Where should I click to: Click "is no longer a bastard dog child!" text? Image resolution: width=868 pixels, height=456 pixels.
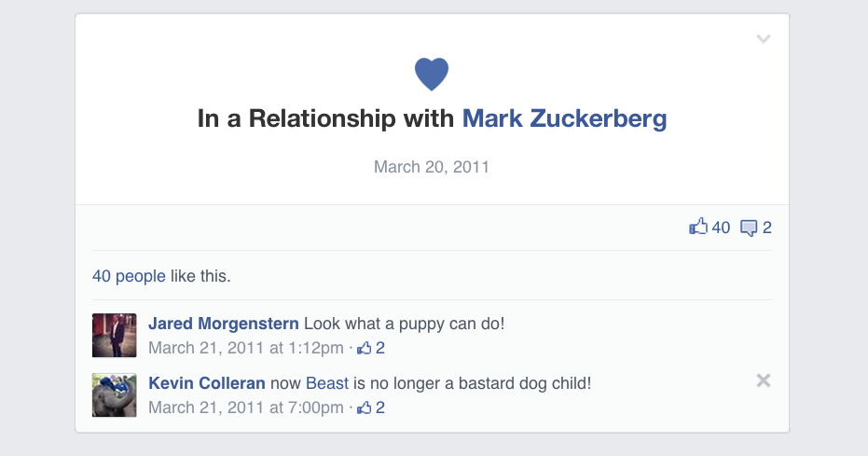(x=473, y=383)
